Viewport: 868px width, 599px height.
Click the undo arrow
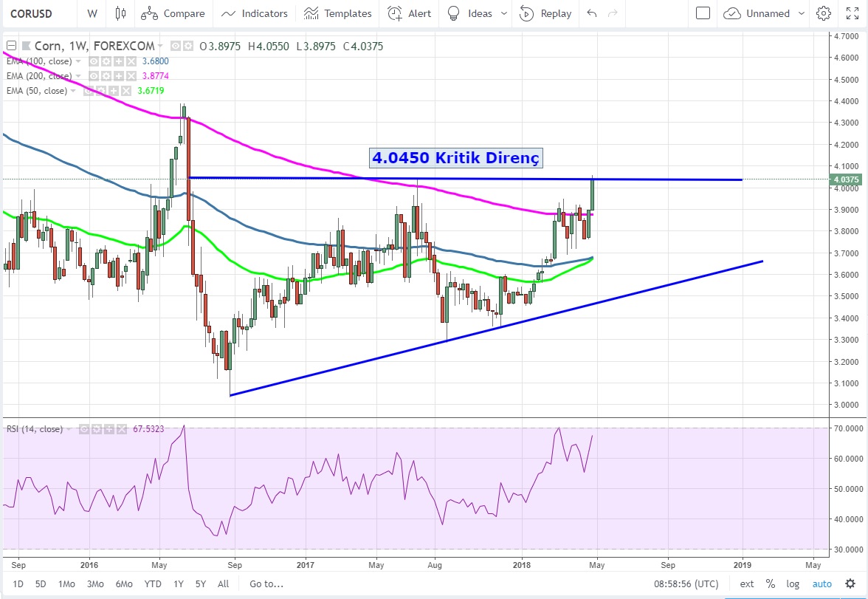[591, 13]
